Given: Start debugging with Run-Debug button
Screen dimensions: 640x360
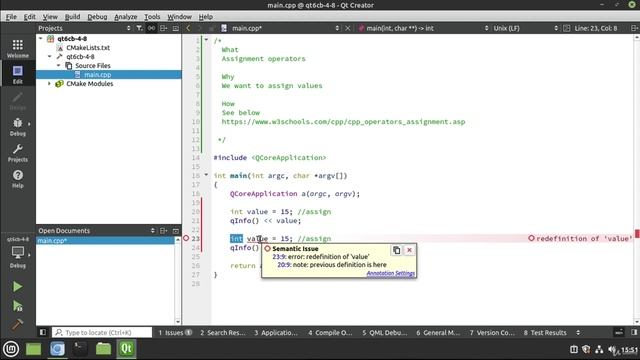Looking at the screenshot, I should pos(18,305).
